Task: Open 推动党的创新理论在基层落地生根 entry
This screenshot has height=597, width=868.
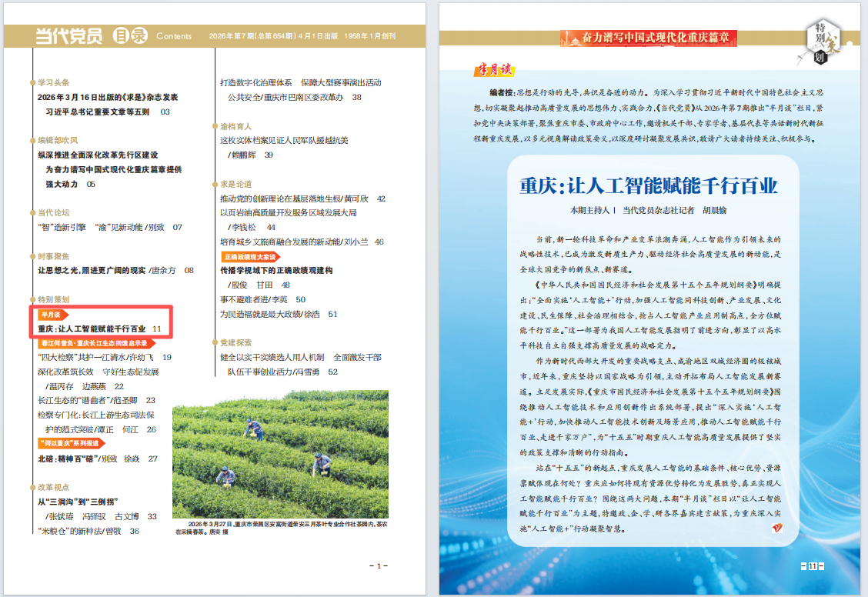Action: click(x=294, y=198)
